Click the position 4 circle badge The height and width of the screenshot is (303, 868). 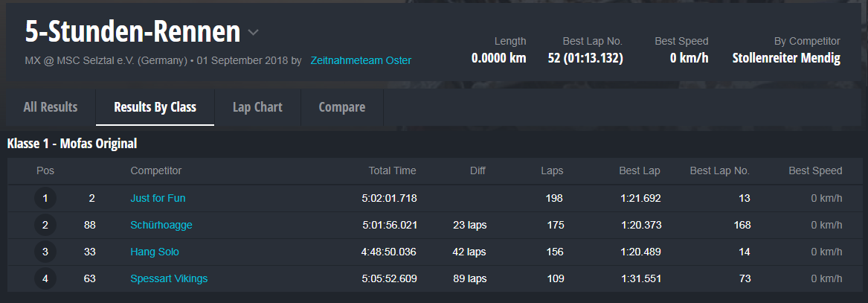click(45, 279)
